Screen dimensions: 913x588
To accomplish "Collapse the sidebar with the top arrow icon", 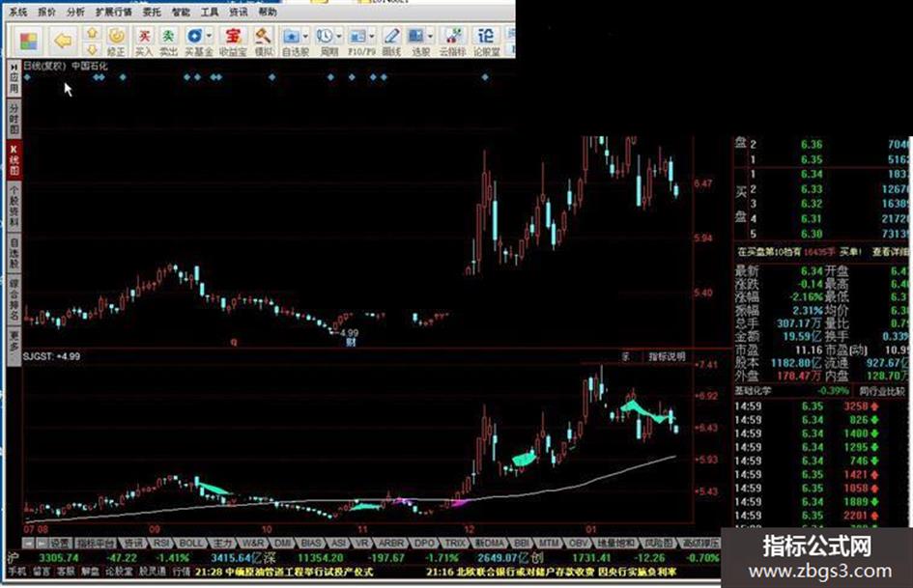I will [14, 67].
